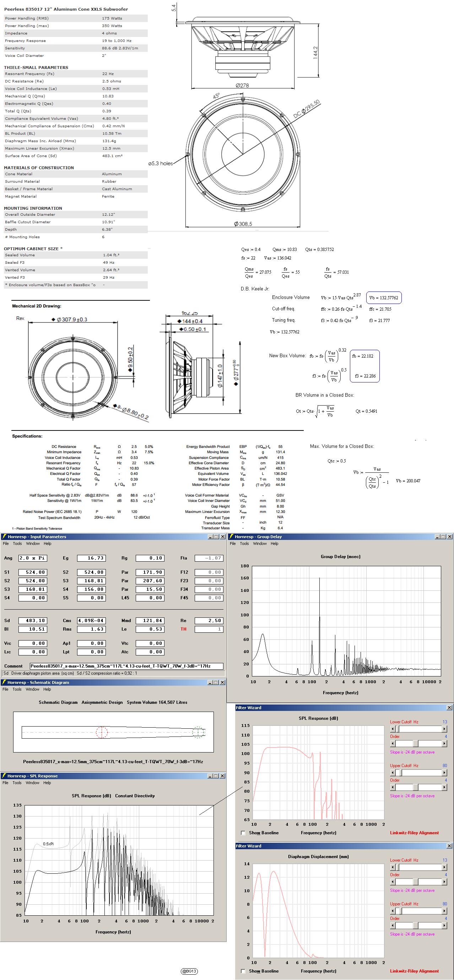Image resolution: width=454 pixels, height=980 pixels.
Task: Open the Tools menu in the Input Parameters window
Action: (17, 543)
